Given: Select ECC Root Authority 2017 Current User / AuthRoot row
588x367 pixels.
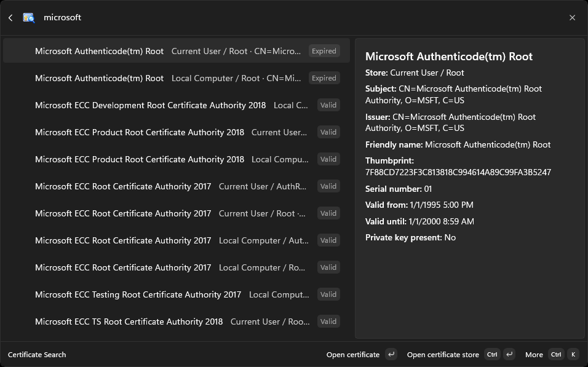Looking at the screenshot, I should tap(177, 186).
